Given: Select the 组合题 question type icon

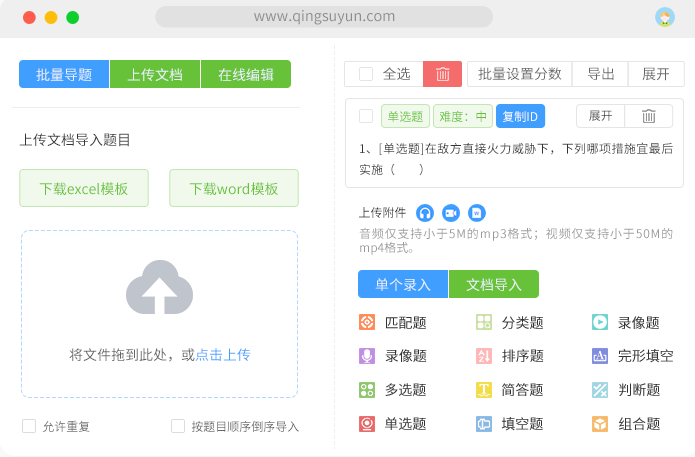Looking at the screenshot, I should pyautogui.click(x=599, y=424).
